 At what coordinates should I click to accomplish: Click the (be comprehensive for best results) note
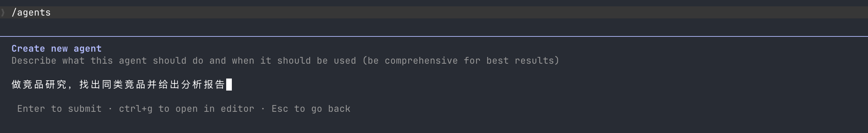click(461, 60)
